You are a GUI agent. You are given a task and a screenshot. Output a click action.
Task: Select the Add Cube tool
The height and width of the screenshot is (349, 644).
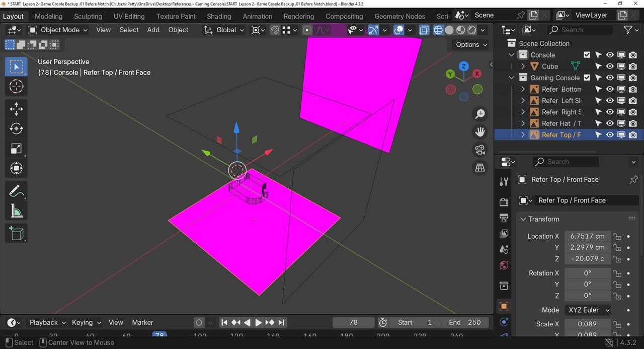point(16,233)
